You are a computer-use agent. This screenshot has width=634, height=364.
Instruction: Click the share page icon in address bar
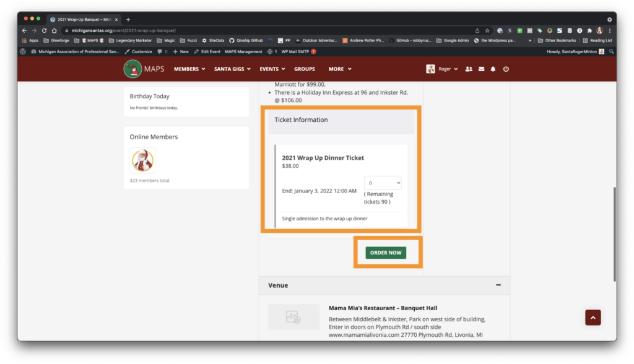477,30
